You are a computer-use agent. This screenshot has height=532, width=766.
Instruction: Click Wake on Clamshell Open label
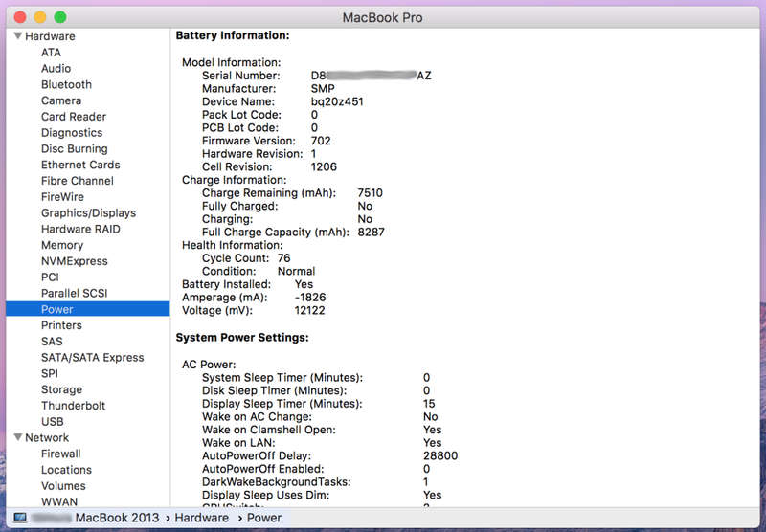(269, 430)
